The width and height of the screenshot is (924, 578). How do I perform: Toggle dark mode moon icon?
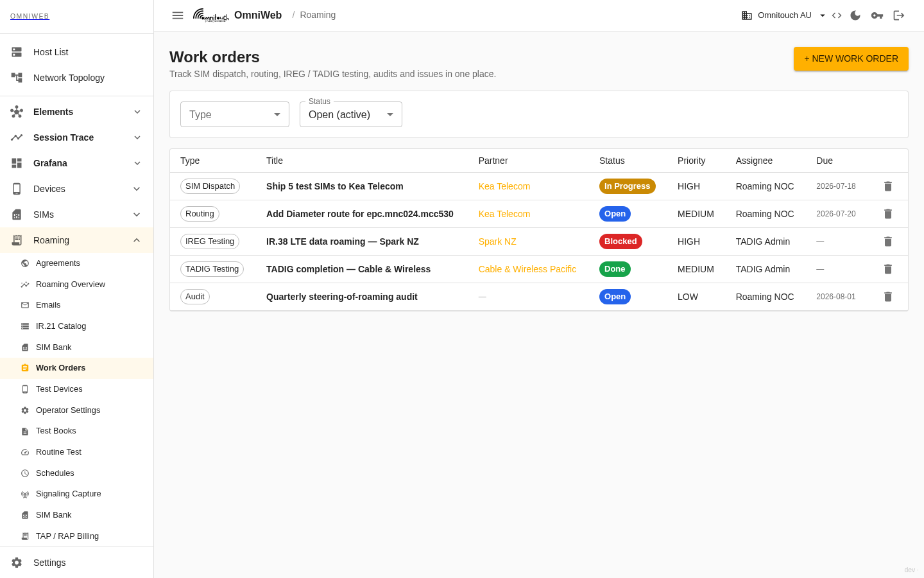[x=855, y=15]
